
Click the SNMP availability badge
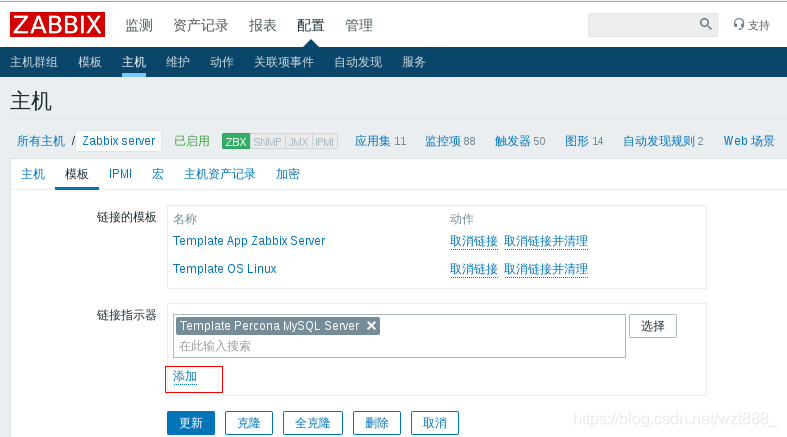click(x=268, y=141)
